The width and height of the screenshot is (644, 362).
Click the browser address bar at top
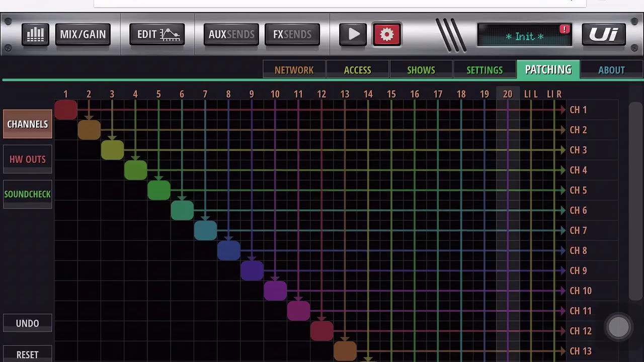340,3
